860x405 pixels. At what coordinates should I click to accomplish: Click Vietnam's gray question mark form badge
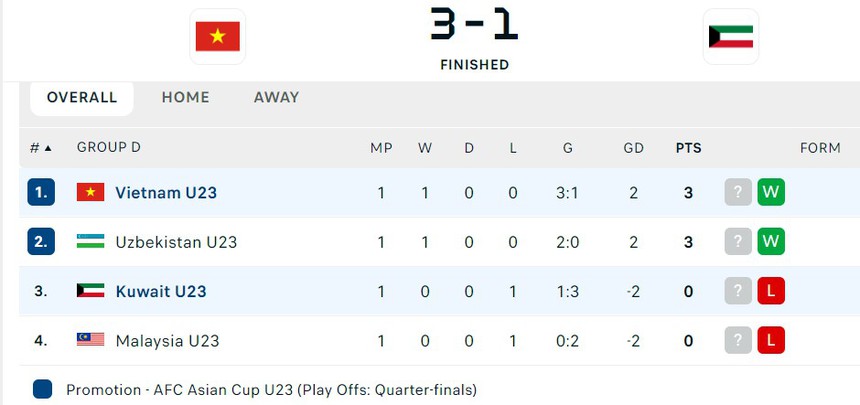tap(738, 192)
